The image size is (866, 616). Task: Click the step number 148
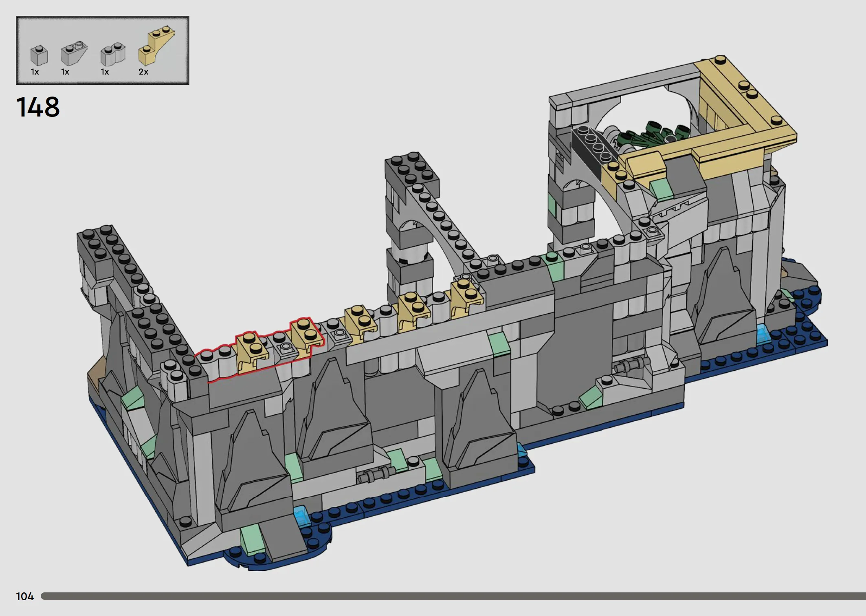[38, 107]
